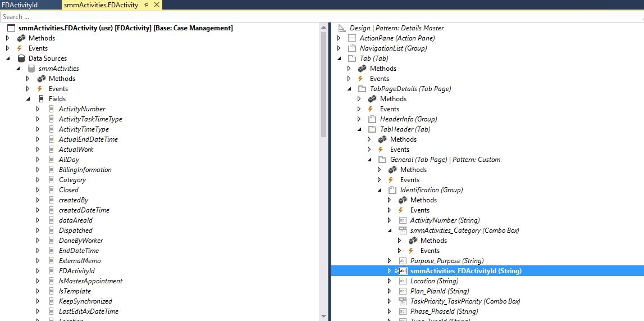Select the BillingInformation field
644x321 pixels.
pos(85,170)
